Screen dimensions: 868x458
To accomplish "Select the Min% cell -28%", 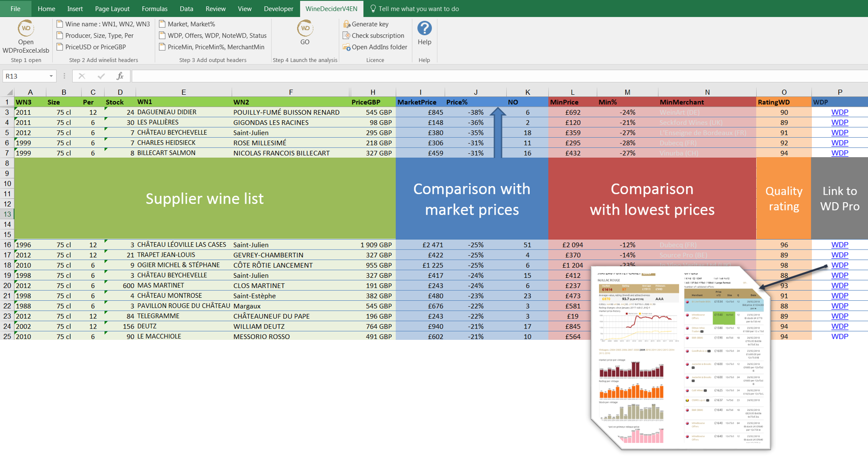I will [627, 143].
